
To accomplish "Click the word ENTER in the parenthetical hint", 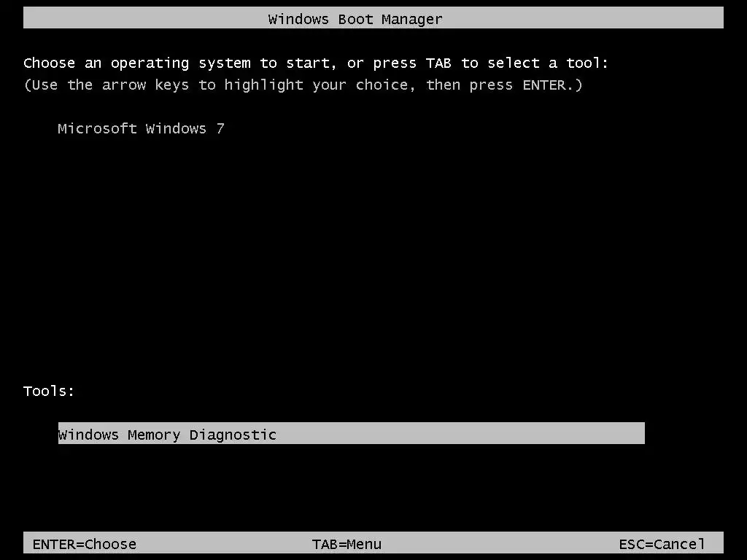I will [x=544, y=85].
